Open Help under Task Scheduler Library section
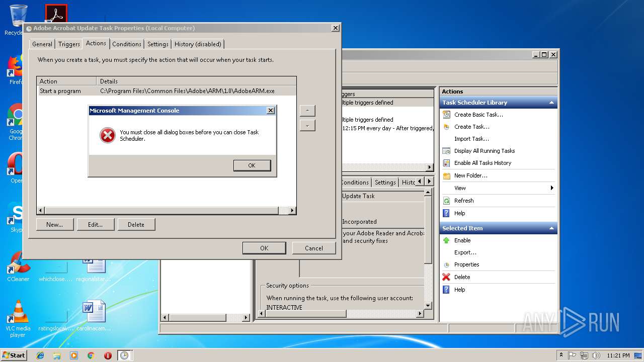 click(459, 213)
